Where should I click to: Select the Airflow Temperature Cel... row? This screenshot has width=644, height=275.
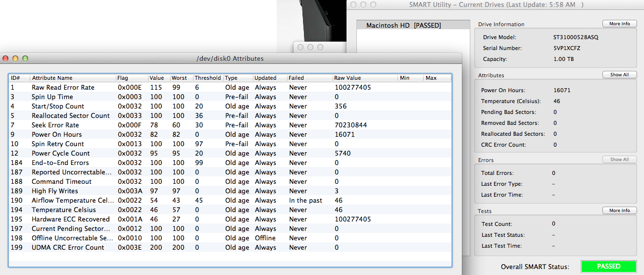click(x=230, y=200)
